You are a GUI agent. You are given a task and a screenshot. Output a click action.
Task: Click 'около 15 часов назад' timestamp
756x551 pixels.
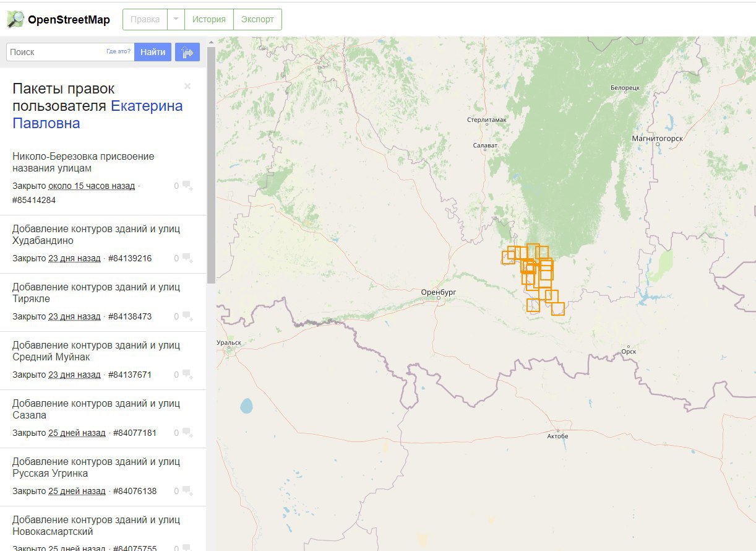coord(92,186)
